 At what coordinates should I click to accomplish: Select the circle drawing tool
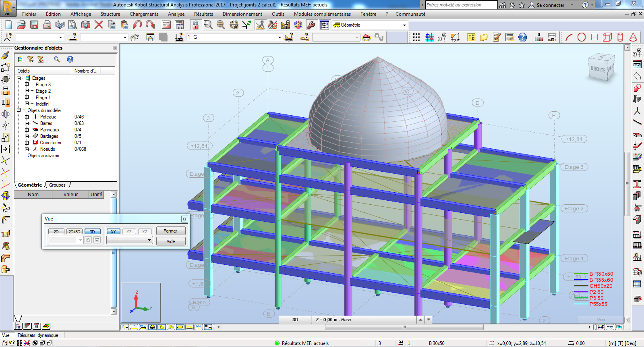coord(582,37)
